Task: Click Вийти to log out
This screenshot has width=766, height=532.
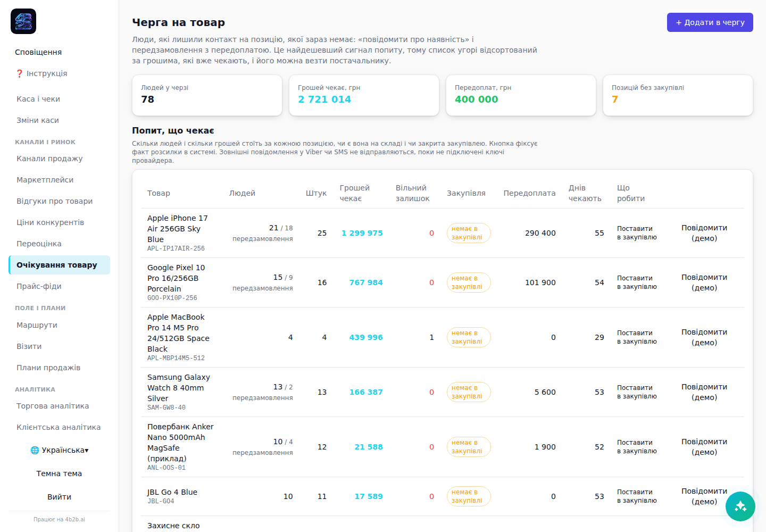Action: pos(60,497)
